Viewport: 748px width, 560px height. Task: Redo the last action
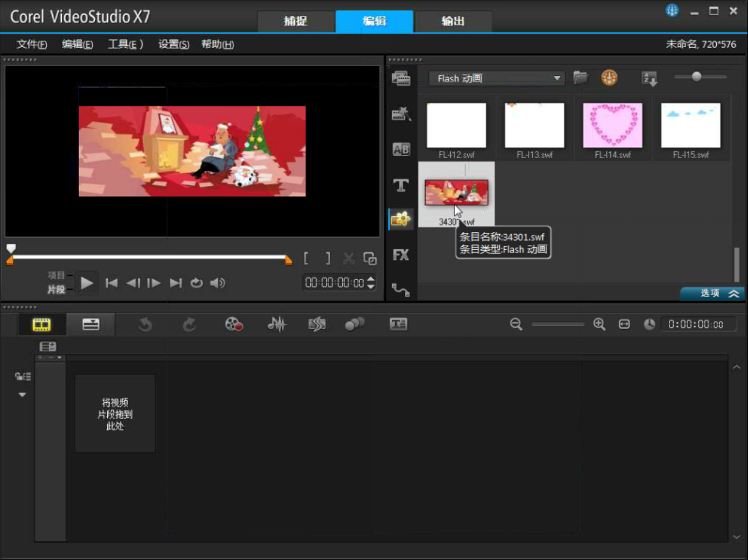[x=189, y=325]
